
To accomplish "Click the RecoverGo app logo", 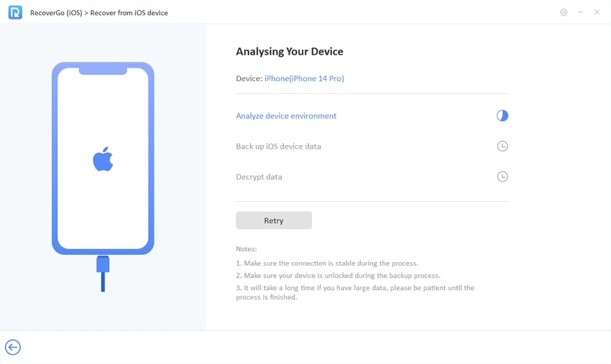I will pos(15,12).
